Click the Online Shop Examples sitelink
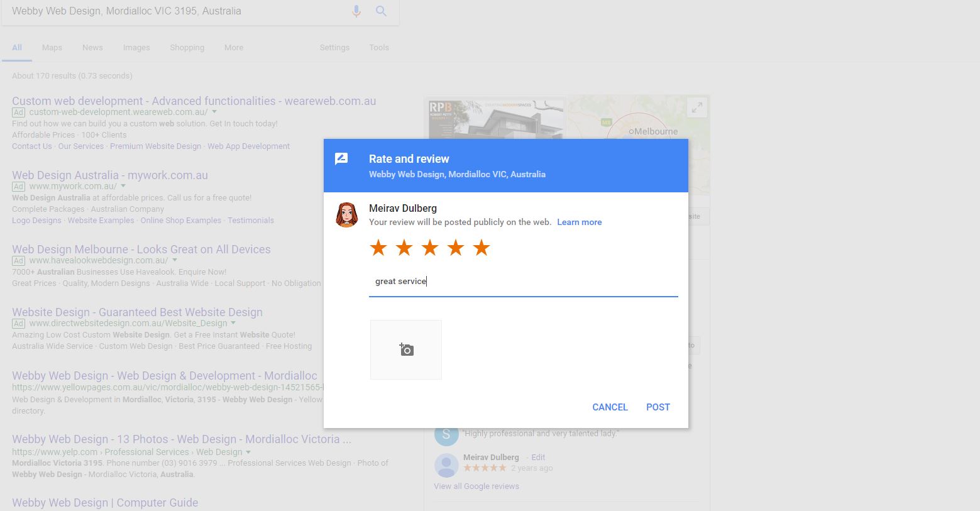The height and width of the screenshot is (511, 980). click(x=181, y=221)
